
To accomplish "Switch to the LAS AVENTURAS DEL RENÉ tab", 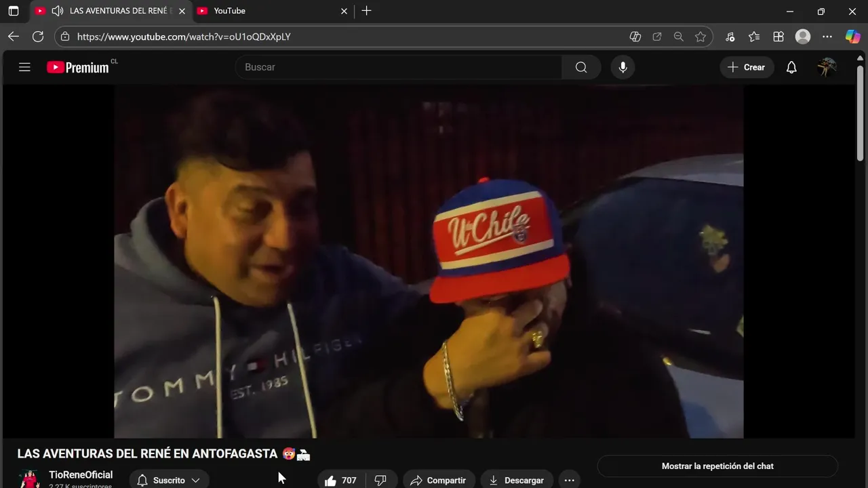I will click(110, 11).
